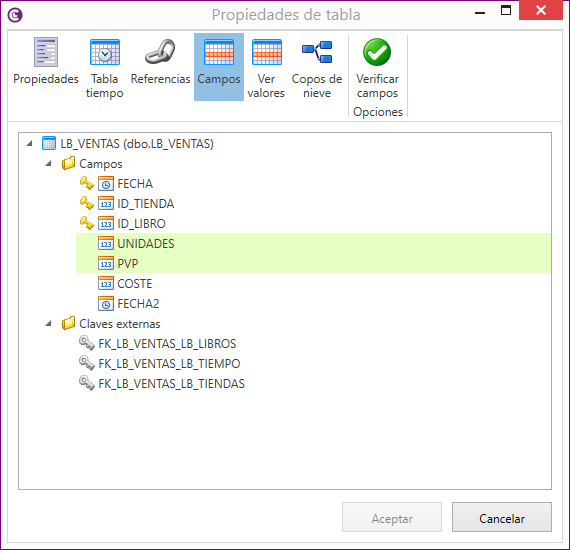This screenshot has height=550, width=570.
Task: Click the Aceptar button
Action: (392, 517)
